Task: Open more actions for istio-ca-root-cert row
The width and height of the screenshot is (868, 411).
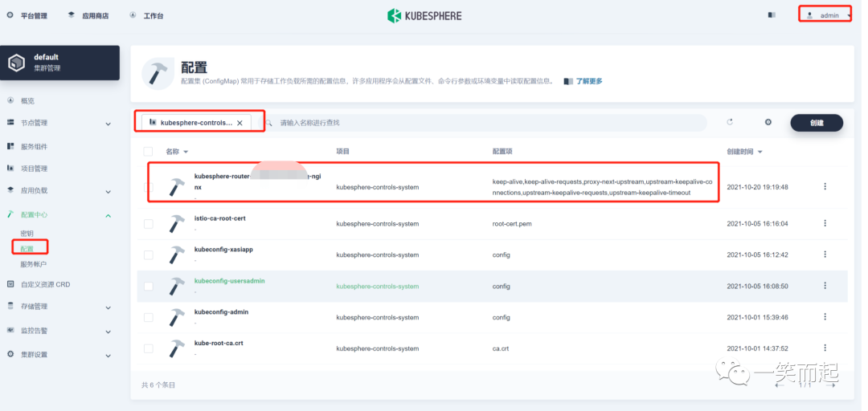Action: (825, 223)
